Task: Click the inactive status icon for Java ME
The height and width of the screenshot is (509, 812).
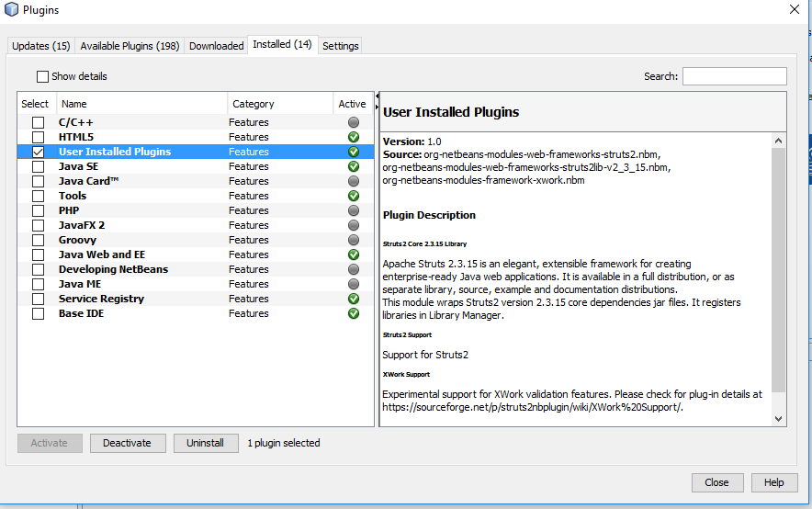Action: [x=354, y=284]
